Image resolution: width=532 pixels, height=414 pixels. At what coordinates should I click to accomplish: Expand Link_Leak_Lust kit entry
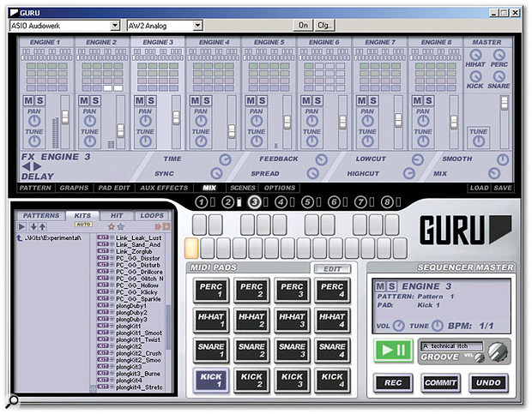112,237
